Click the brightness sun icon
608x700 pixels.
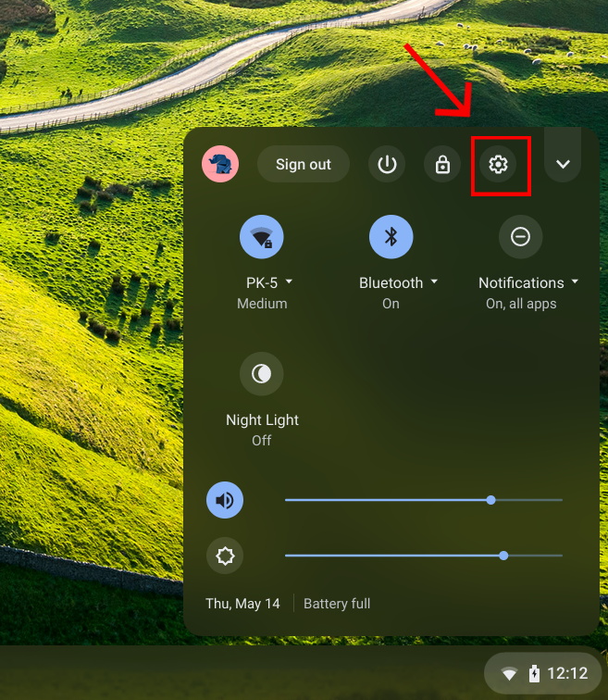(225, 556)
